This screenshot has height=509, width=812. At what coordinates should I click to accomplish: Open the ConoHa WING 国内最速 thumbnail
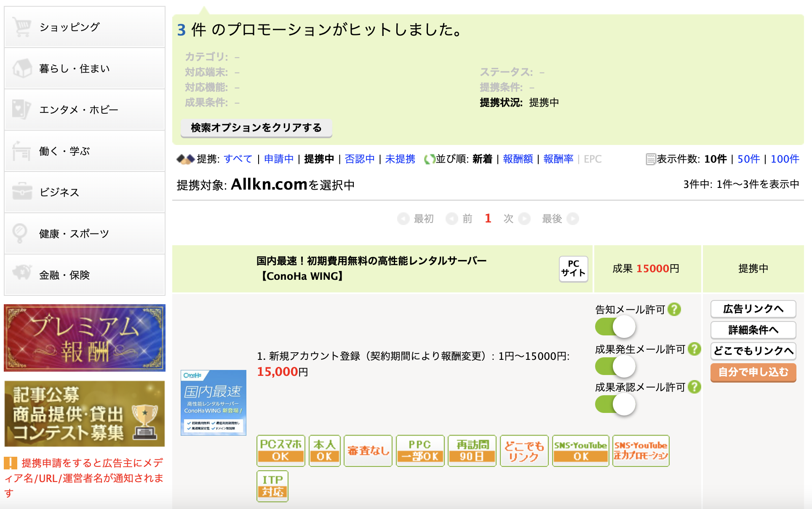214,402
